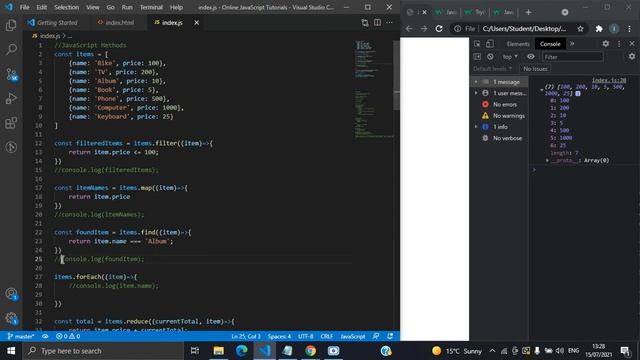Select the No verbose filter row
The height and width of the screenshot is (360, 640).
(x=500, y=138)
